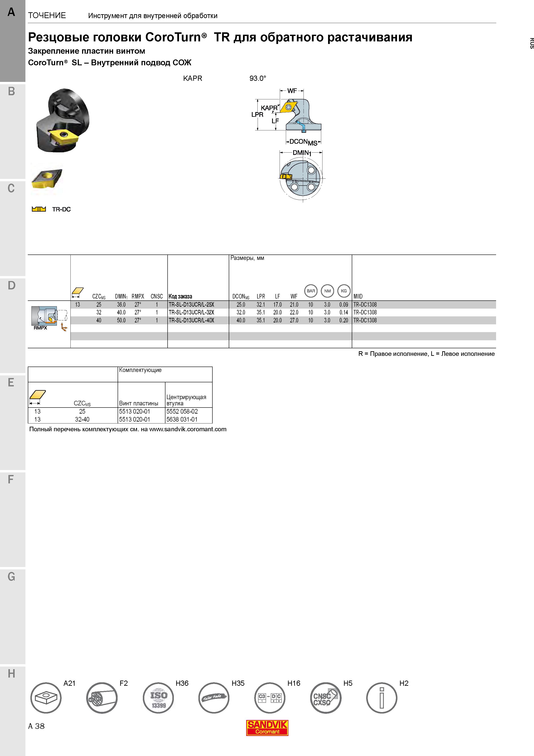
Task: Go to section tab D
Action: pyautogui.click(x=12, y=325)
